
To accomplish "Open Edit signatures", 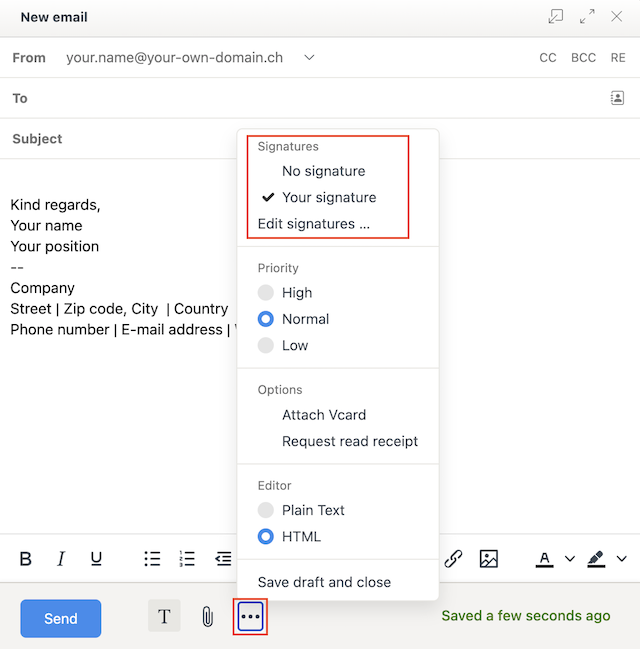I will (314, 224).
